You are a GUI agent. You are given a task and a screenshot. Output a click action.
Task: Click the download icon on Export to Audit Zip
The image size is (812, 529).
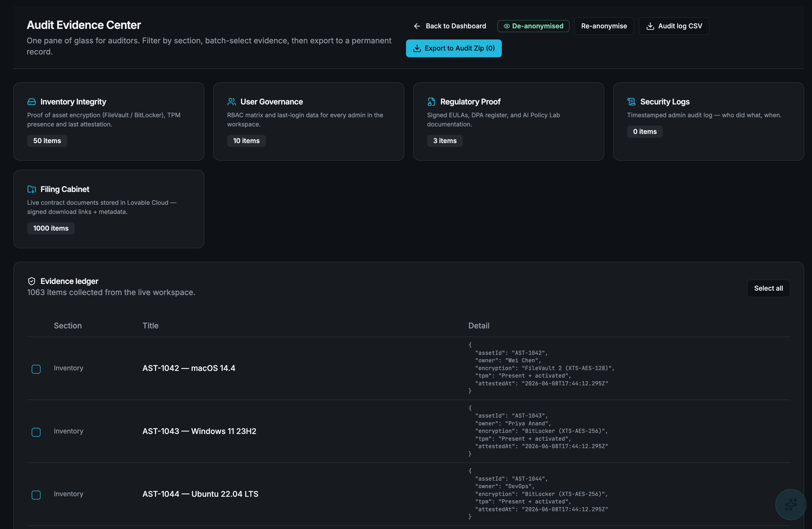(417, 48)
